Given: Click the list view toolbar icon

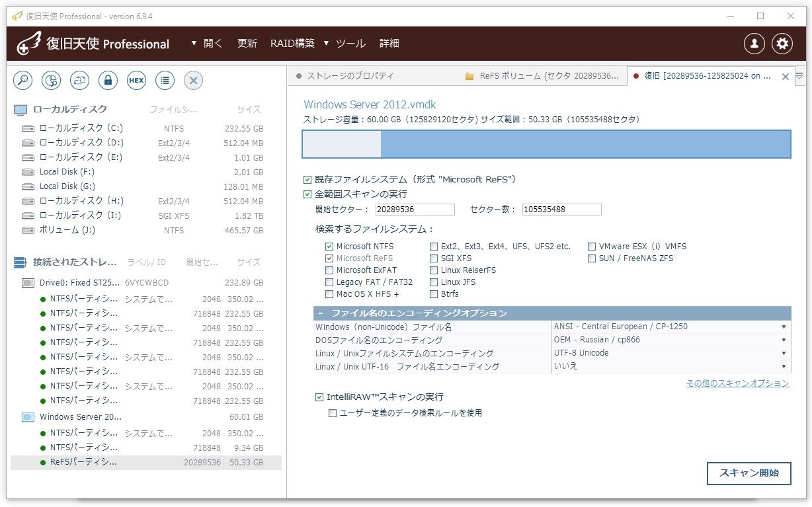Looking at the screenshot, I should click(x=165, y=81).
